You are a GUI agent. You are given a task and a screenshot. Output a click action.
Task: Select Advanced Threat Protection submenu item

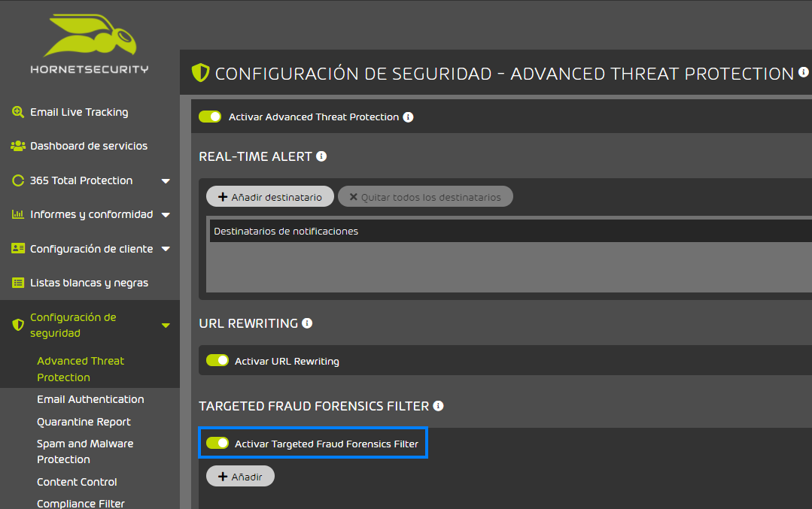coord(81,369)
